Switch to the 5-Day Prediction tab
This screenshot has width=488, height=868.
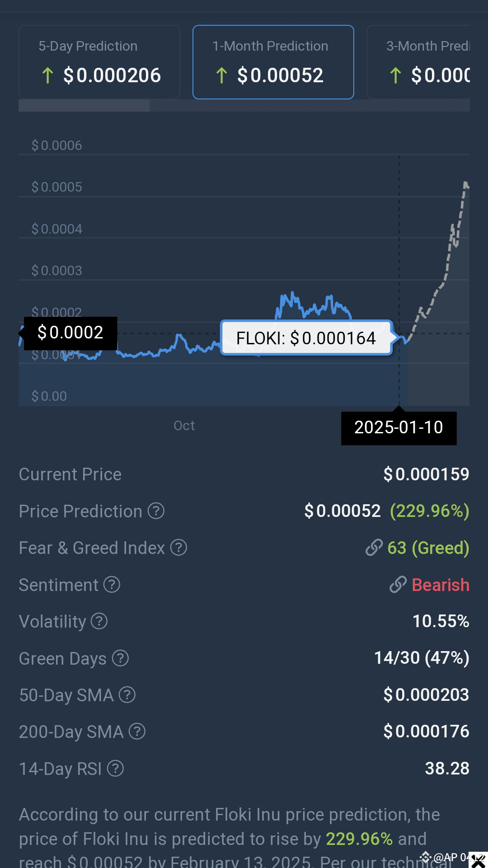99,62
